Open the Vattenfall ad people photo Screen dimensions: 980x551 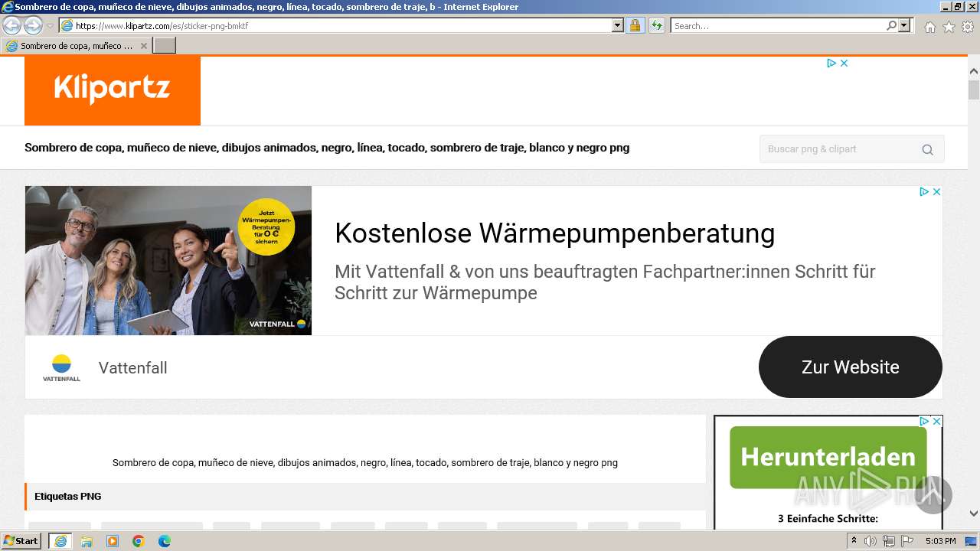point(168,260)
